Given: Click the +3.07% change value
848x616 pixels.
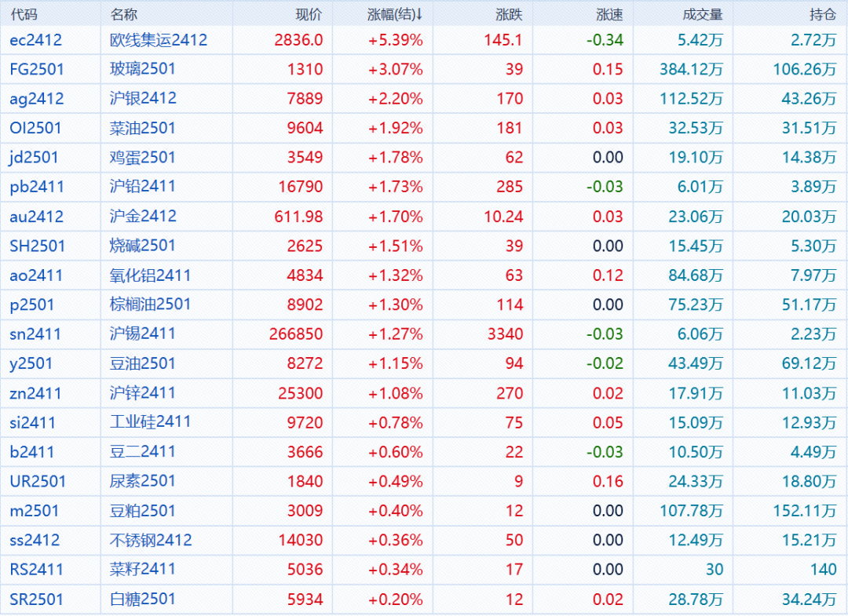Looking at the screenshot, I should 395,69.
